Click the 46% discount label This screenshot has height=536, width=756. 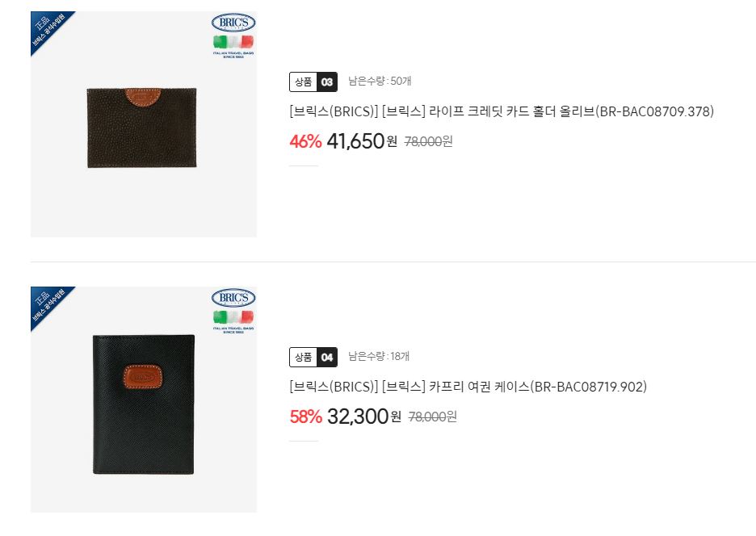305,142
